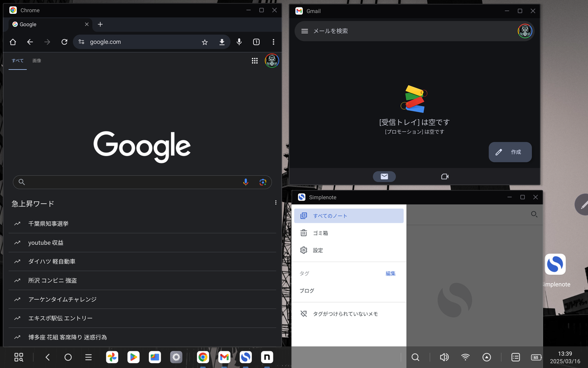Image resolution: width=588 pixels, height=368 pixels.
Task: Open trending search アーケンタイムチャレンジ
Action: click(142, 299)
